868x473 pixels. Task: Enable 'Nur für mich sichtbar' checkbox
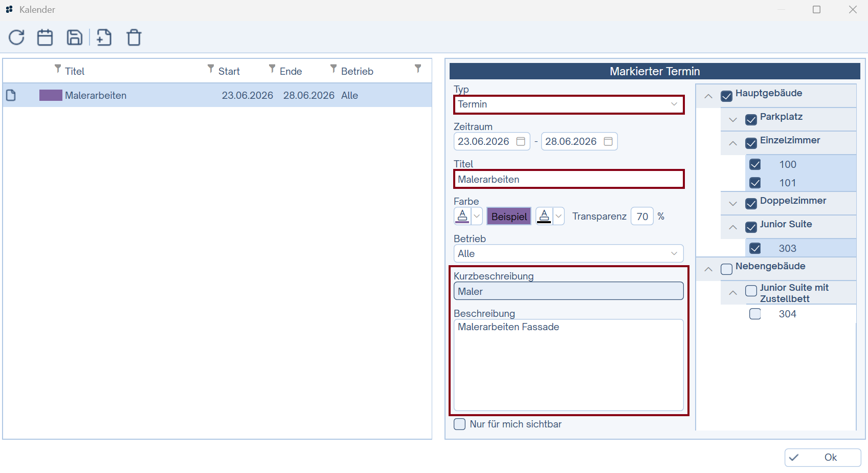tap(460, 424)
